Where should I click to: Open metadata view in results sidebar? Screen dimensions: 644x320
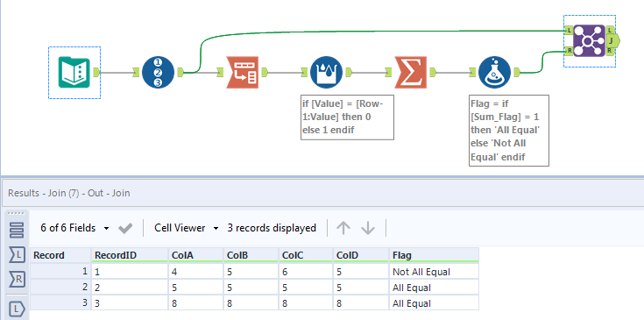click(17, 231)
